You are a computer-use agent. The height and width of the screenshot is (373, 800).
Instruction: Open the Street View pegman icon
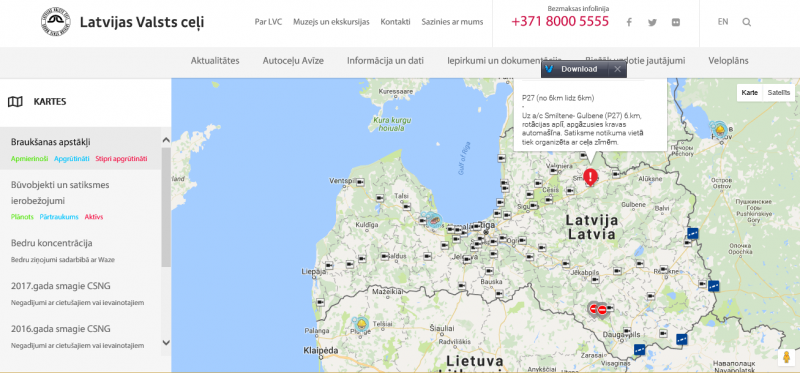[786, 357]
